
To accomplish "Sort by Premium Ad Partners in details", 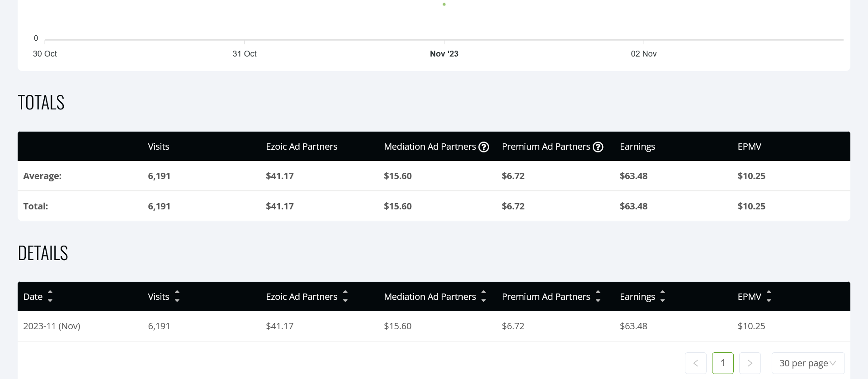I will coord(598,296).
